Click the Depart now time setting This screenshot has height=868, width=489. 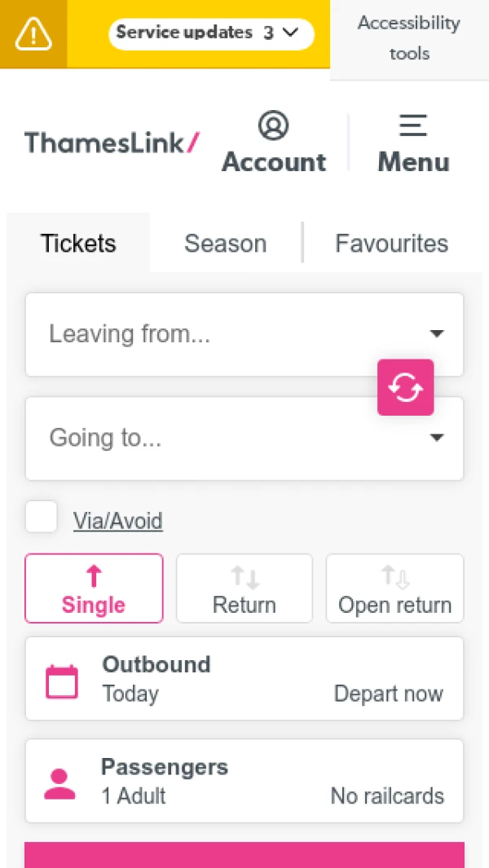click(x=389, y=694)
